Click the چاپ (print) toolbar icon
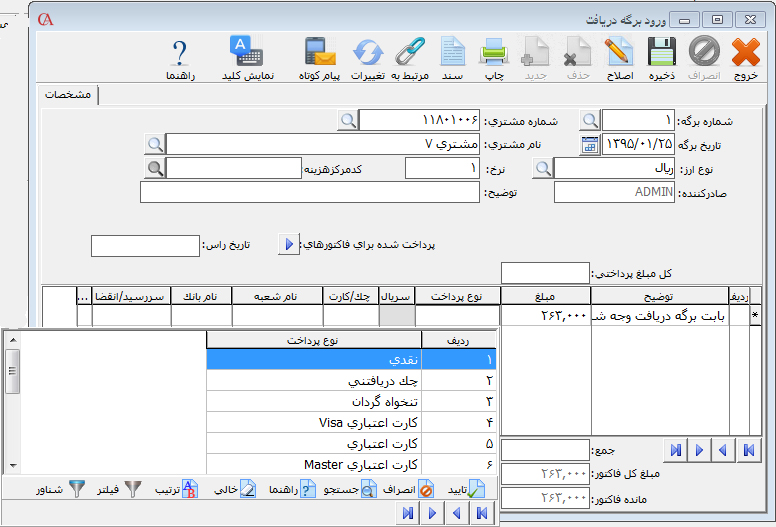This screenshot has width=776, height=527. [495, 56]
